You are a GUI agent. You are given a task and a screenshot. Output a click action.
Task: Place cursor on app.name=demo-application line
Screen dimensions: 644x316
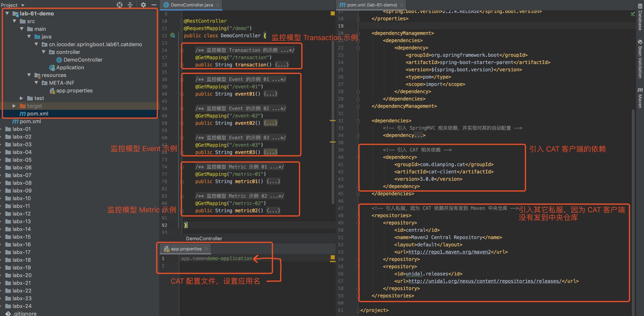coord(216,258)
